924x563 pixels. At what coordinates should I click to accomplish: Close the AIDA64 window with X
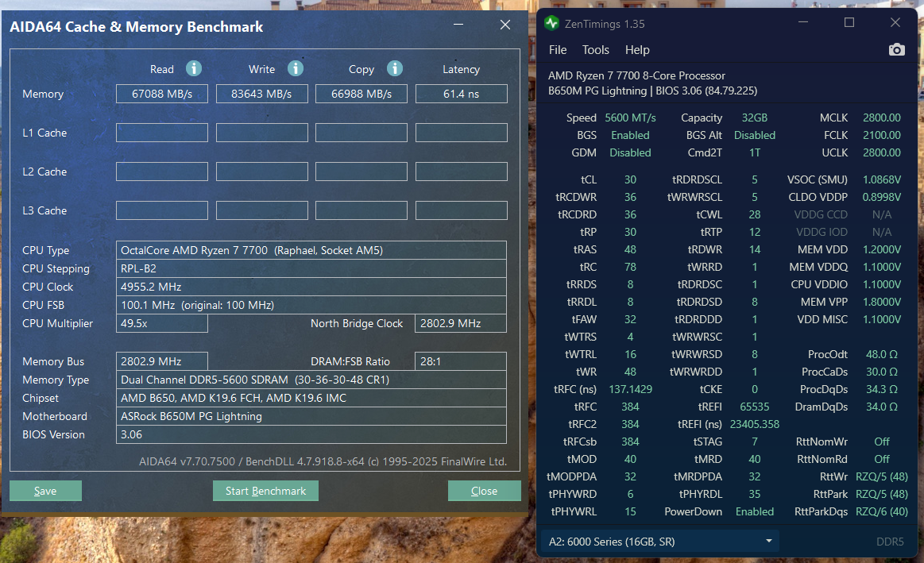click(505, 25)
